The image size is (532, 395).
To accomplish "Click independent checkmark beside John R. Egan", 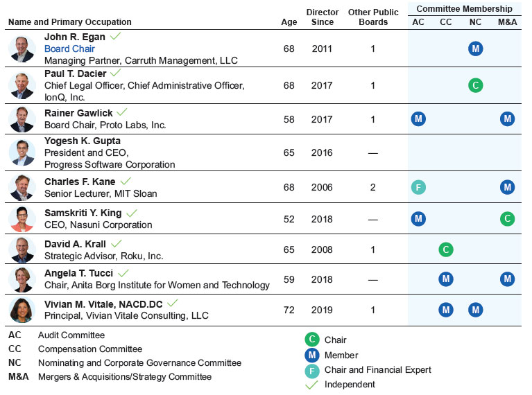I will [x=116, y=35].
